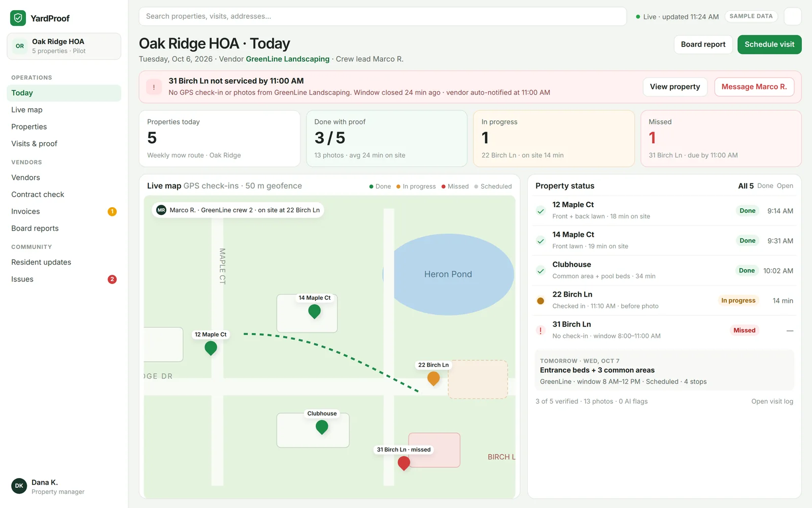Select the Open filter tab
This screenshot has width=812, height=508.
point(785,186)
